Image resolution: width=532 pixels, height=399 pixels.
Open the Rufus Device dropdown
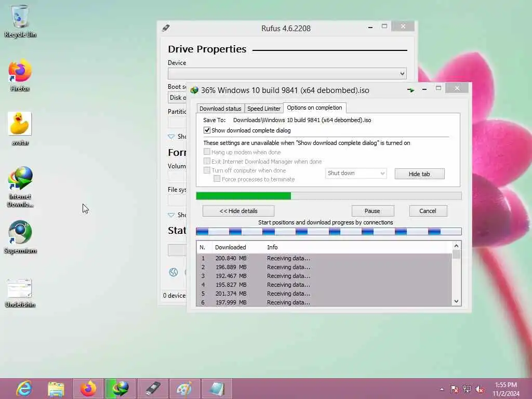287,74
